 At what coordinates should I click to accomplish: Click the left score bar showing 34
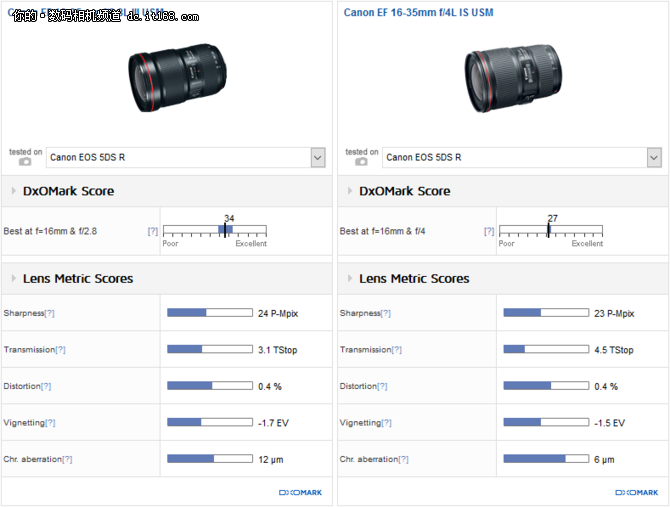click(x=215, y=230)
